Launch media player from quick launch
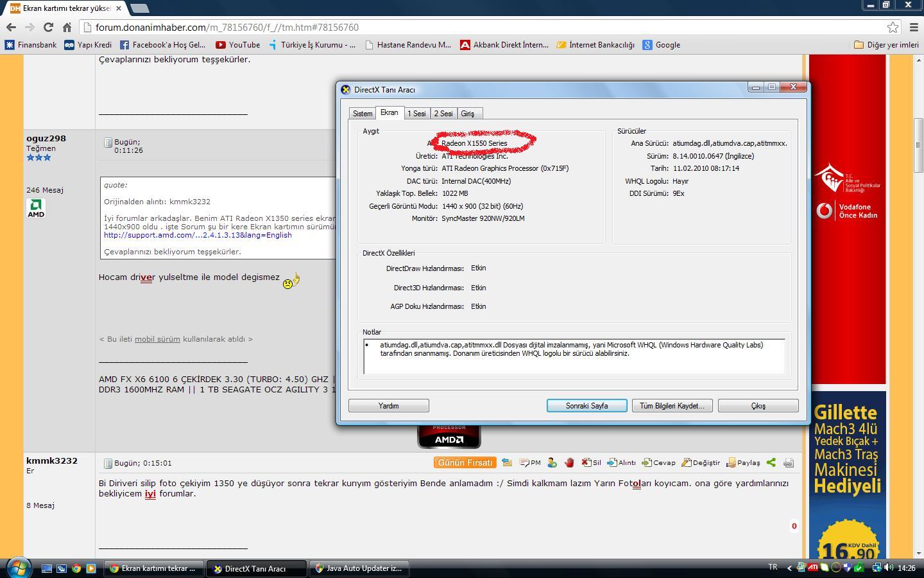Screen dimensions: 924x578 point(90,568)
